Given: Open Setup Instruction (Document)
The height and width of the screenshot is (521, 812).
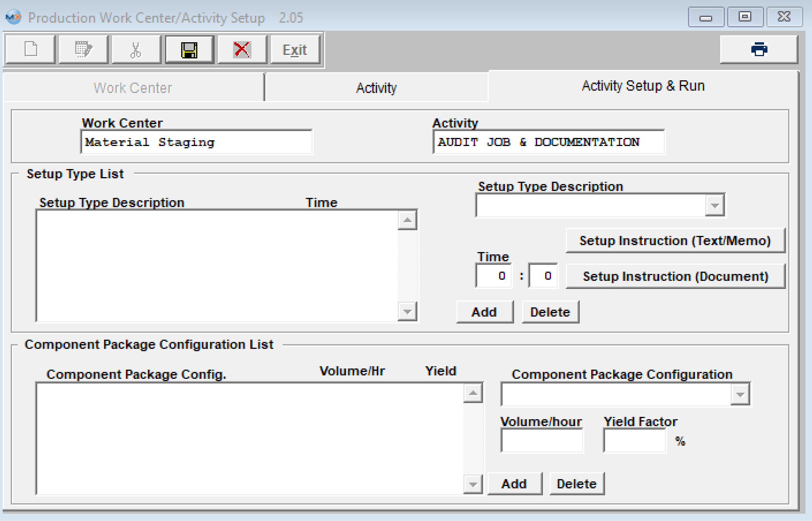Looking at the screenshot, I should pyautogui.click(x=675, y=276).
